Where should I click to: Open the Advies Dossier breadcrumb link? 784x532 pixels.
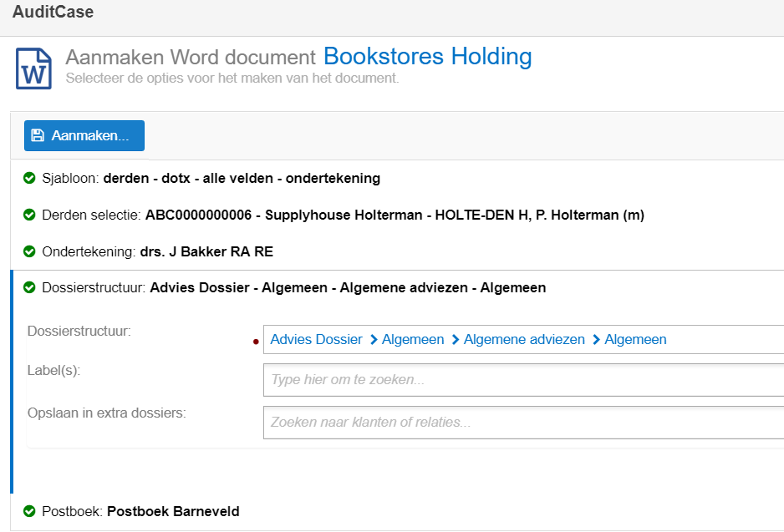[316, 340]
